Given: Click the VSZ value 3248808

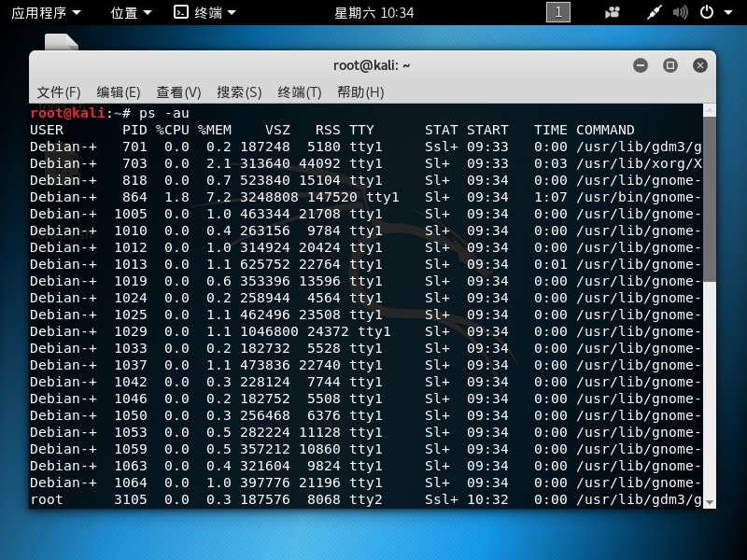Looking at the screenshot, I should 269,197.
